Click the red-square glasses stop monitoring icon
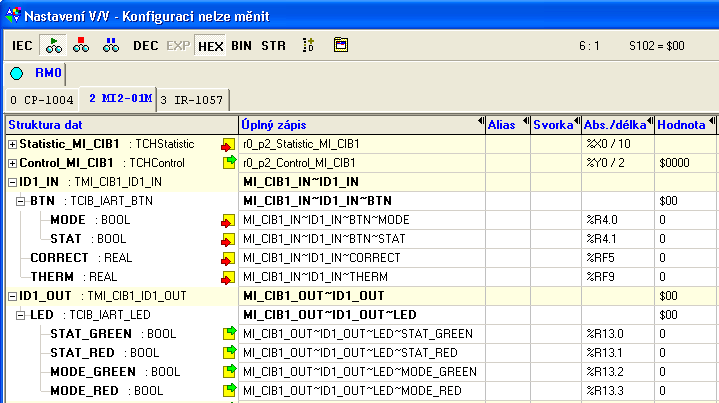The height and width of the screenshot is (403, 719). [81, 45]
